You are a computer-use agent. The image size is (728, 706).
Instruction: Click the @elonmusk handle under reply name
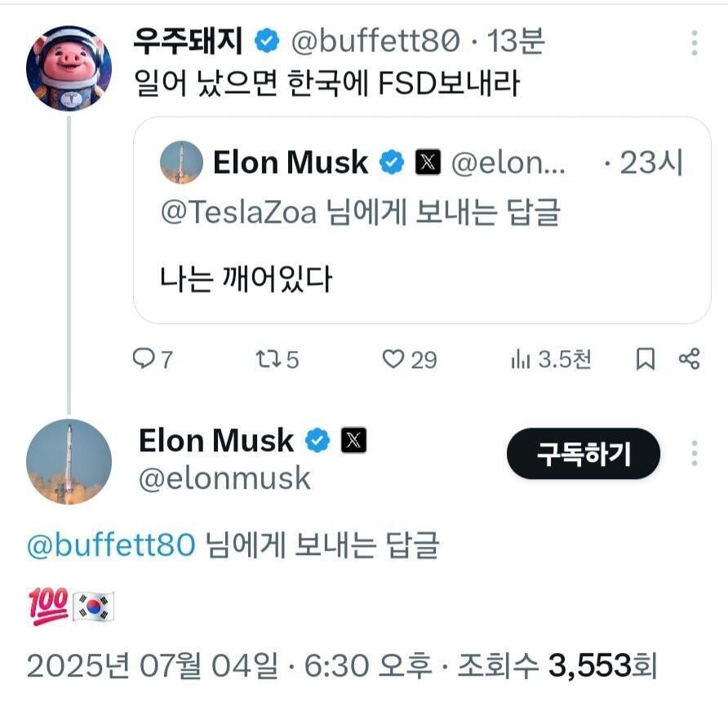pyautogui.click(x=224, y=478)
